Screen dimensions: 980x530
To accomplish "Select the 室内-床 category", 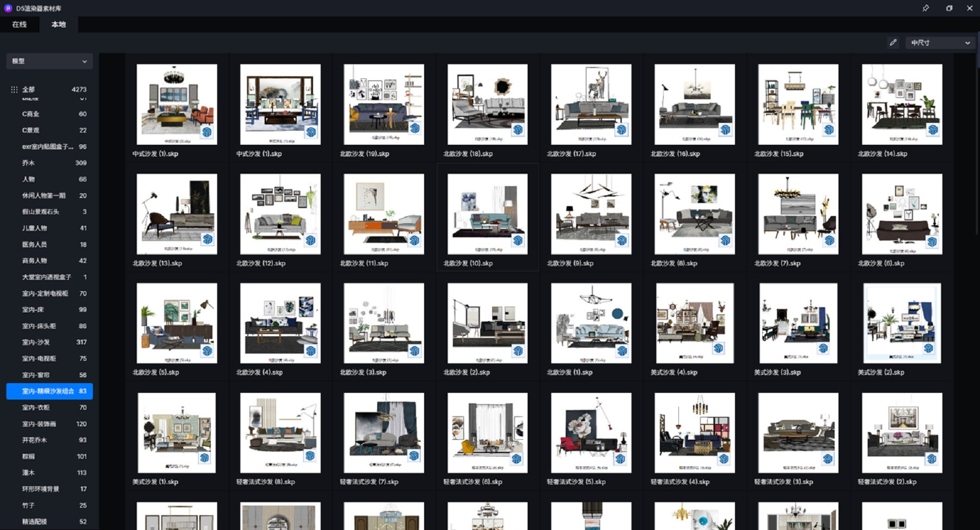I will point(50,310).
